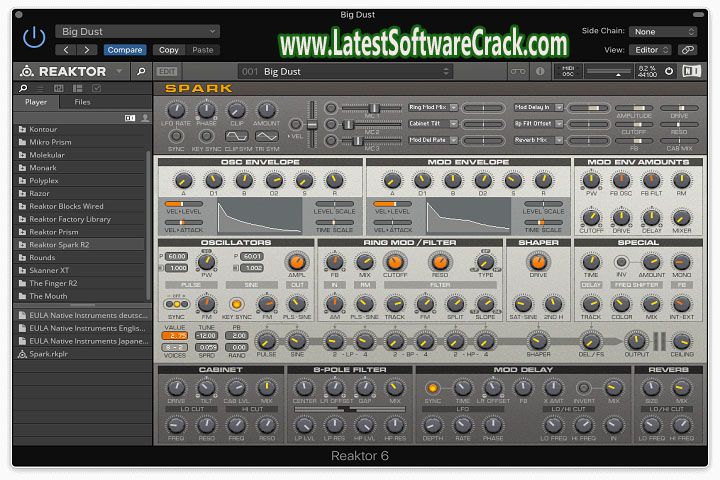720x480 pixels.
Task: Switch to the Files tab
Action: click(82, 102)
